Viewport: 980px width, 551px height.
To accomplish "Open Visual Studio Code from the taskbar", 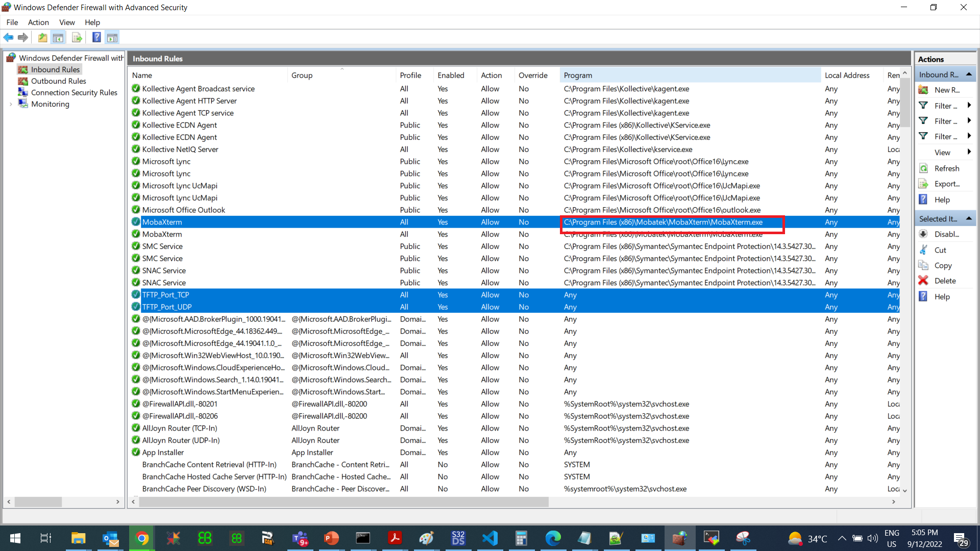I will (x=490, y=538).
